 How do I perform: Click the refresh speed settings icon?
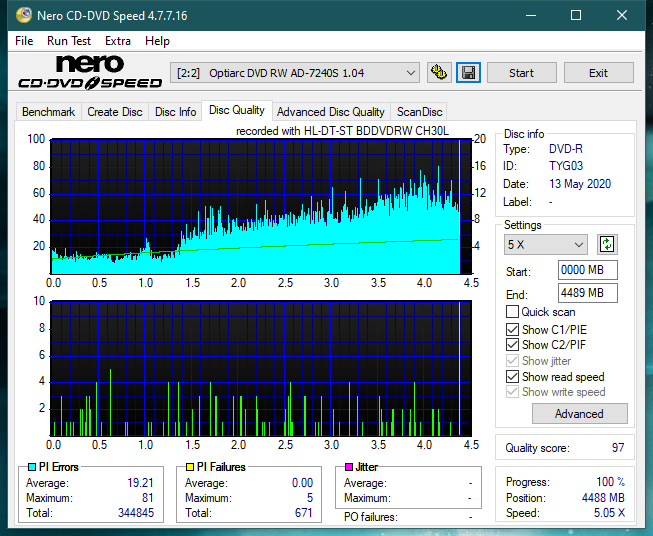pyautogui.click(x=607, y=244)
